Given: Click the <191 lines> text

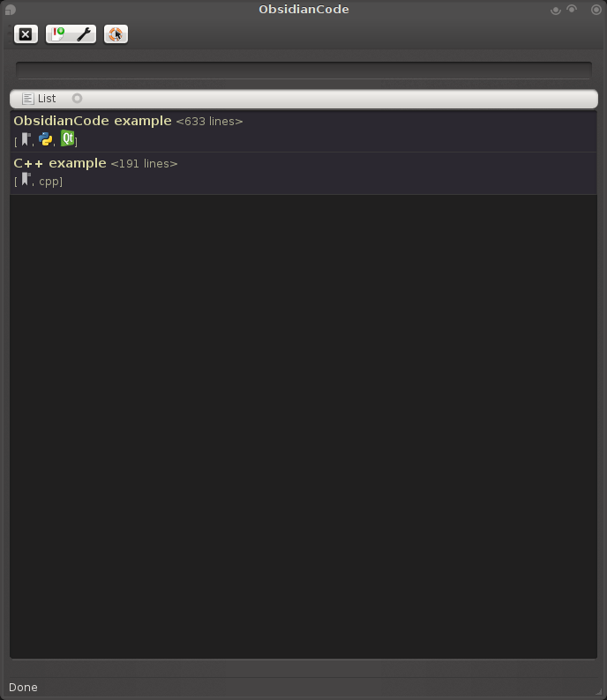Looking at the screenshot, I should pyautogui.click(x=145, y=164).
